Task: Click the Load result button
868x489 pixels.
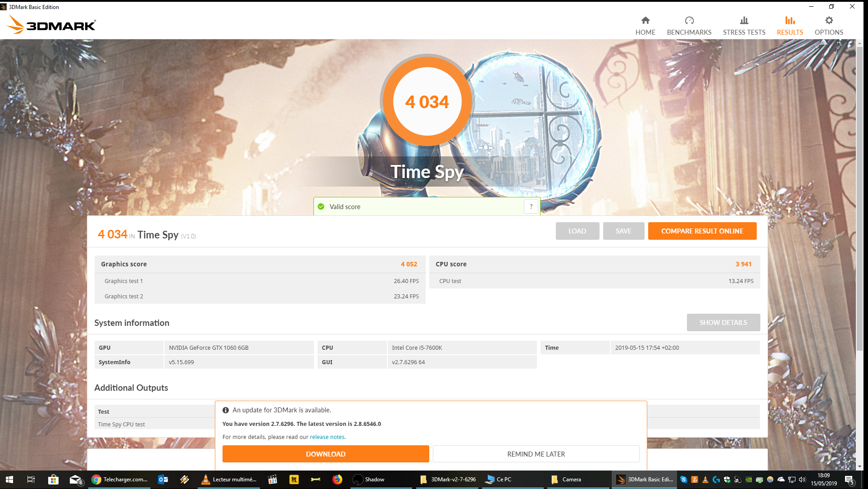Action: pos(577,231)
